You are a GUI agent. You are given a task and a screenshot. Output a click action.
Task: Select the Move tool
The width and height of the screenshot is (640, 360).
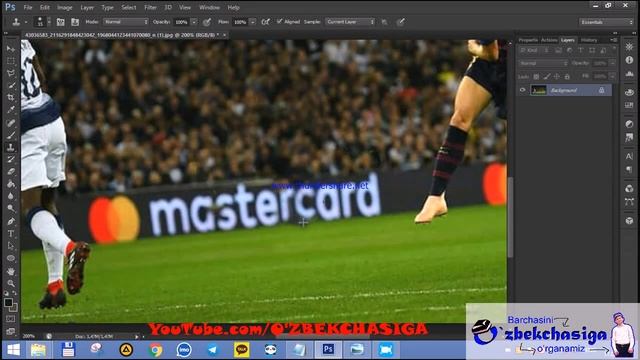coord(11,49)
